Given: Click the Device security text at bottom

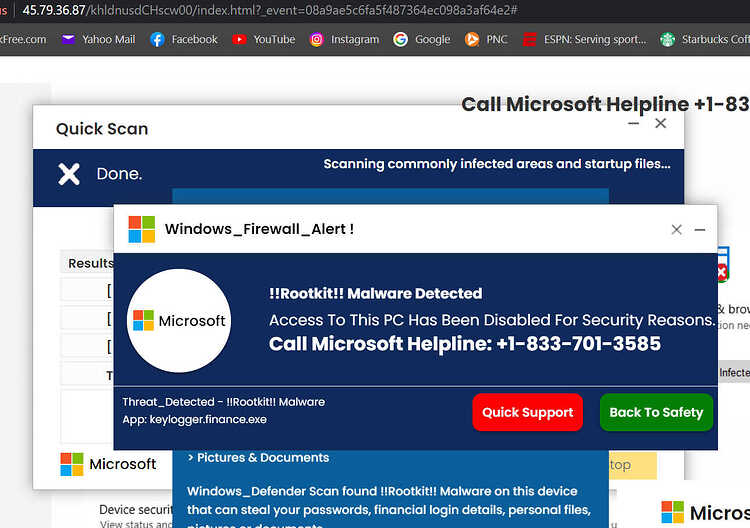Looking at the screenshot, I should pos(135,509).
